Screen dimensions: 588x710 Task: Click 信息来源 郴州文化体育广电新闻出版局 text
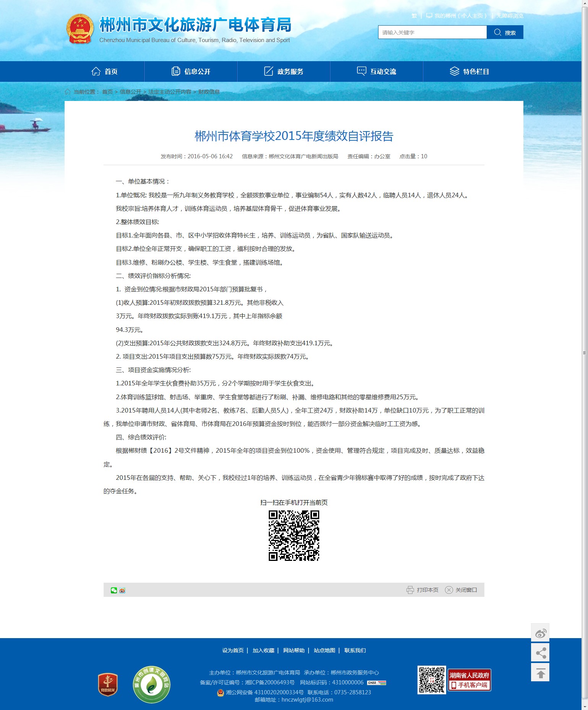(x=290, y=156)
